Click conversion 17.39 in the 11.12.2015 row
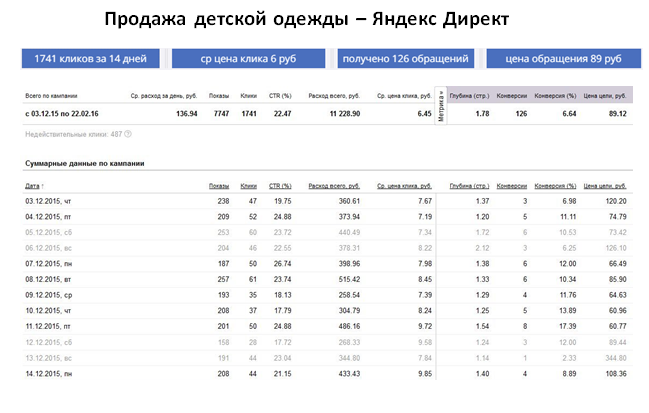This screenshot has width=649, height=413. pyautogui.click(x=567, y=327)
